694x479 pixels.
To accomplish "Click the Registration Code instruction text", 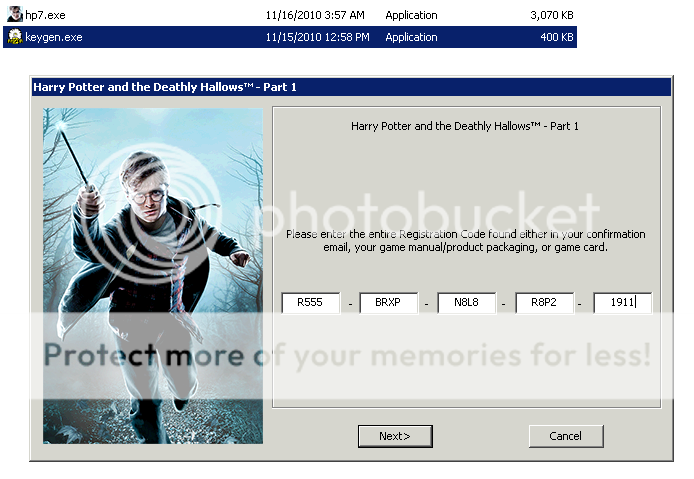I will (465, 240).
